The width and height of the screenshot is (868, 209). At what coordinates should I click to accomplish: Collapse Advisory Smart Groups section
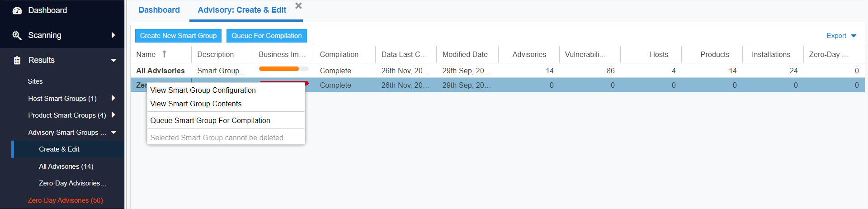coord(113,132)
